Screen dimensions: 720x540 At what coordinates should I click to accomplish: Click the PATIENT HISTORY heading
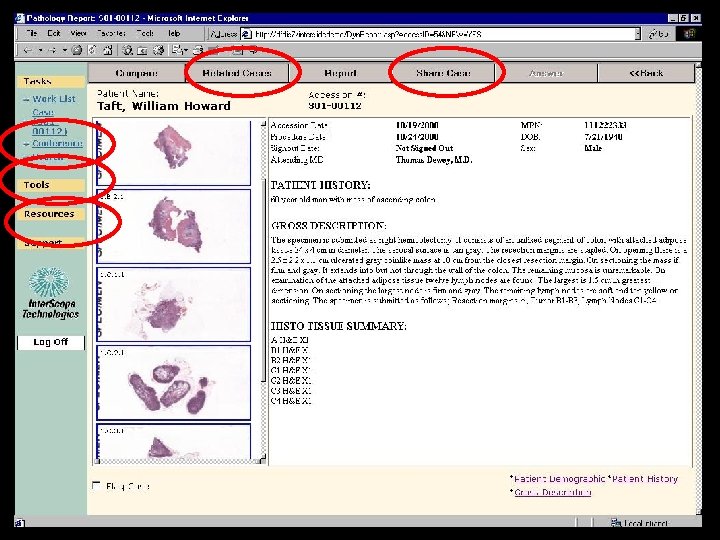(320, 186)
